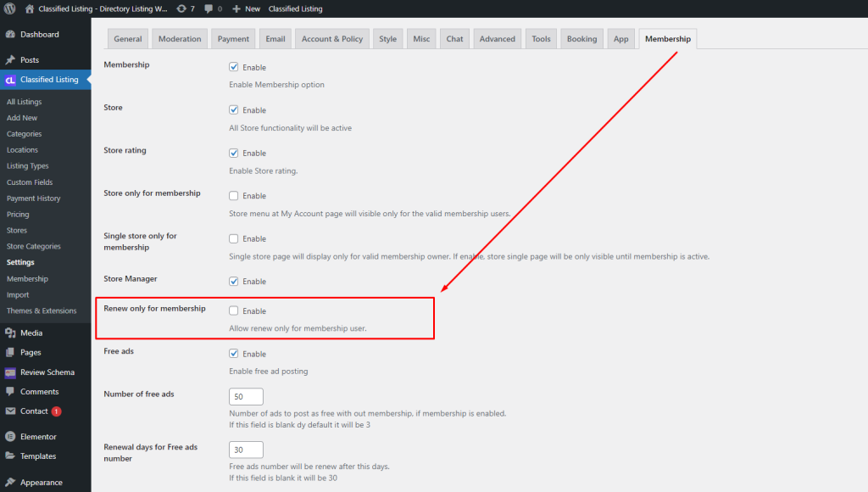This screenshot has width=868, height=492.
Task: Uncheck the Store rating checkbox
Action: click(234, 153)
